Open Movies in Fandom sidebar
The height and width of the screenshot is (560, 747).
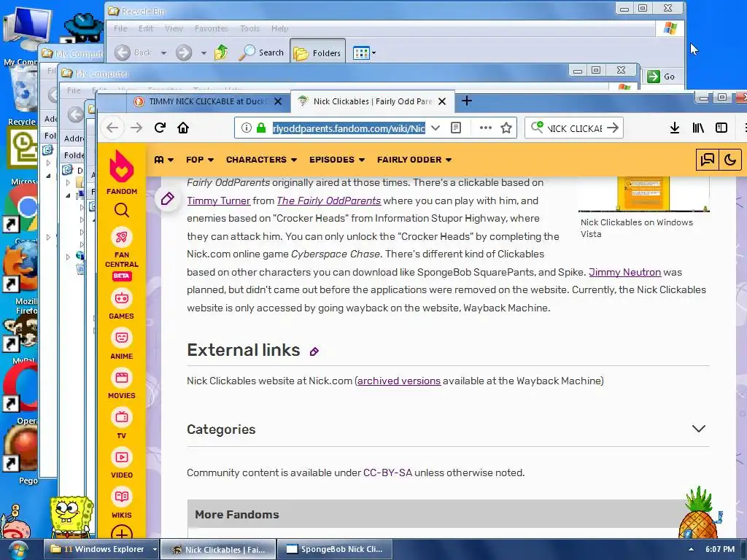[122, 384]
